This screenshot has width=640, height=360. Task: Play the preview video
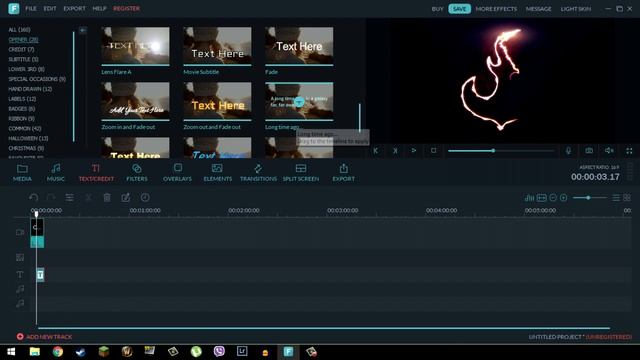[x=413, y=151]
